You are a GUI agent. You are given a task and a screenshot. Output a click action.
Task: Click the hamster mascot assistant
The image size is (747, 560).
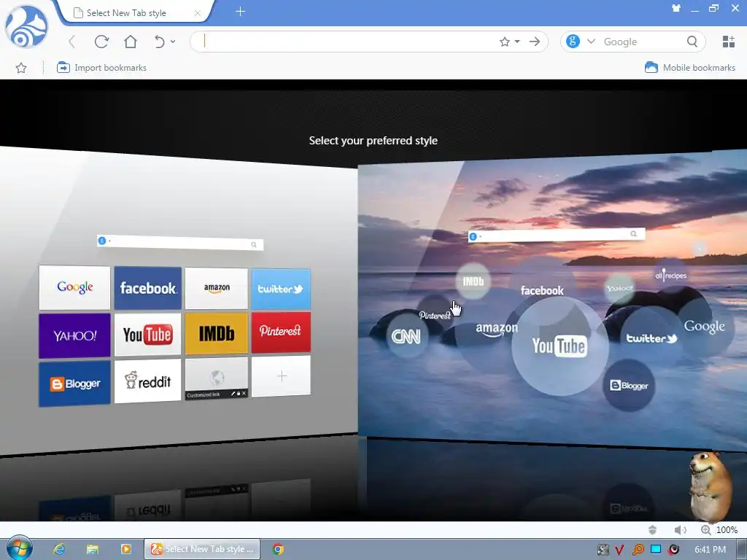tap(712, 486)
